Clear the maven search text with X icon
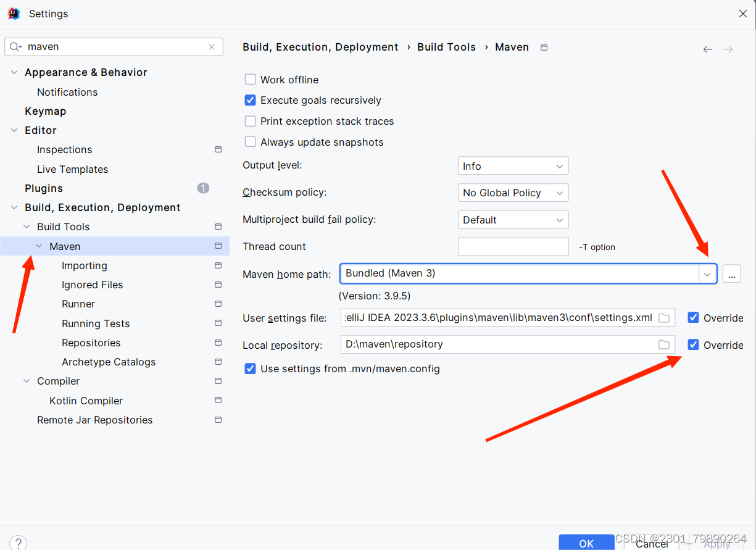The image size is (756, 550). (212, 47)
